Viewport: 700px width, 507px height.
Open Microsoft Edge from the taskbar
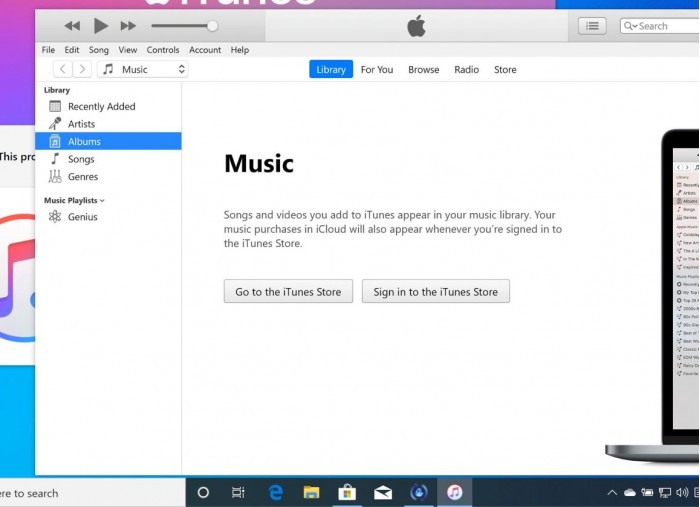[x=275, y=492]
